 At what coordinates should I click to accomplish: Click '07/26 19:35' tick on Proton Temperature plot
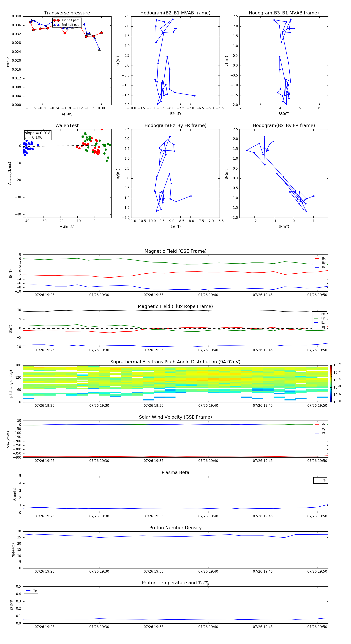pyautogui.click(x=154, y=627)
